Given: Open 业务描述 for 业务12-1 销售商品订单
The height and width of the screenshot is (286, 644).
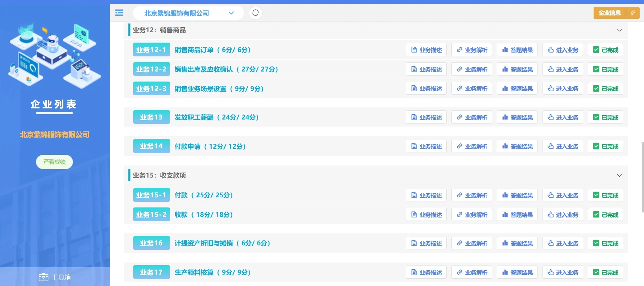Looking at the screenshot, I should tap(426, 50).
